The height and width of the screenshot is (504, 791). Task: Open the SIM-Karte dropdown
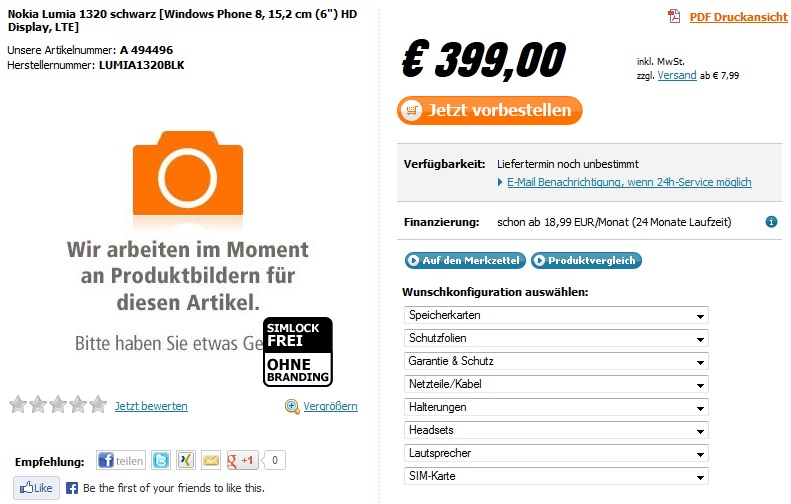556,476
